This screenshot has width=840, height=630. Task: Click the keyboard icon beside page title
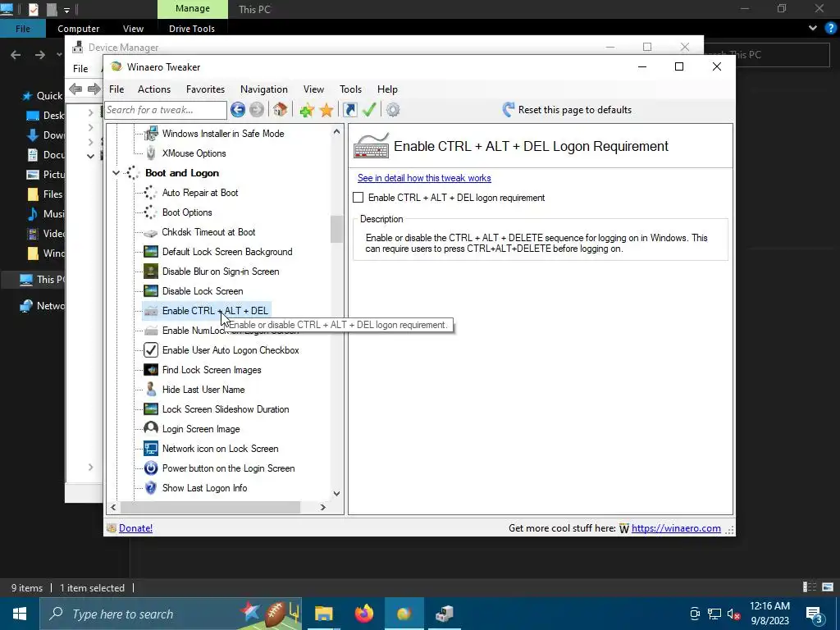coord(372,146)
